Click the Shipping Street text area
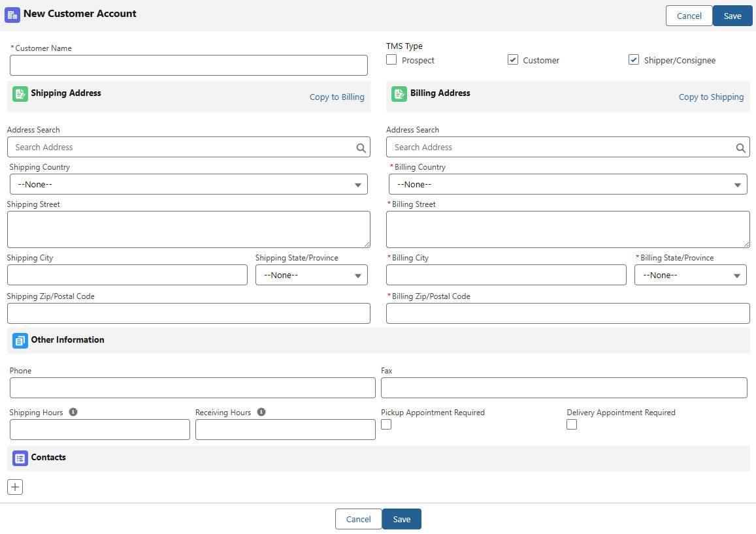Screen dimensions: 756x534 189,229
